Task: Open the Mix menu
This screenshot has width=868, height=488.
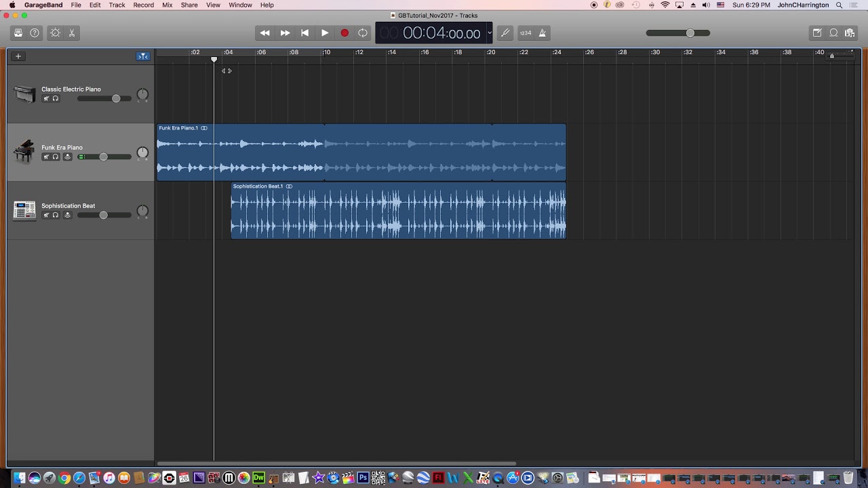Action: click(x=167, y=5)
